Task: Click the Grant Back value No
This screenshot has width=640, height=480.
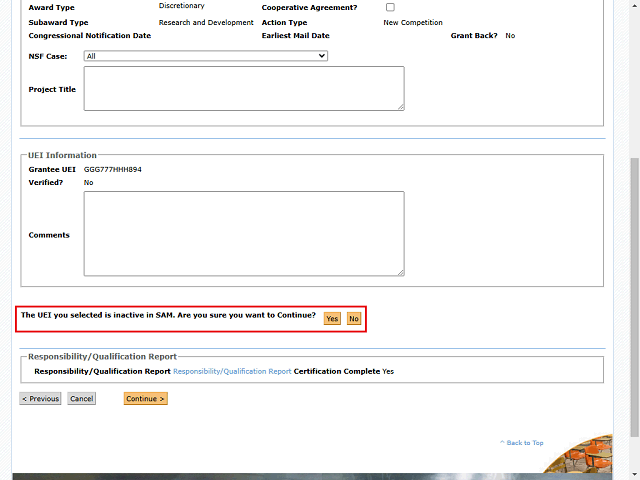Action: (510, 36)
